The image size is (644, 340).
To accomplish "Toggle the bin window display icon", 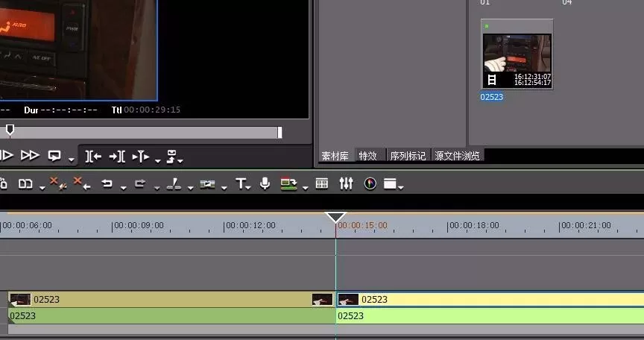I will (x=321, y=183).
